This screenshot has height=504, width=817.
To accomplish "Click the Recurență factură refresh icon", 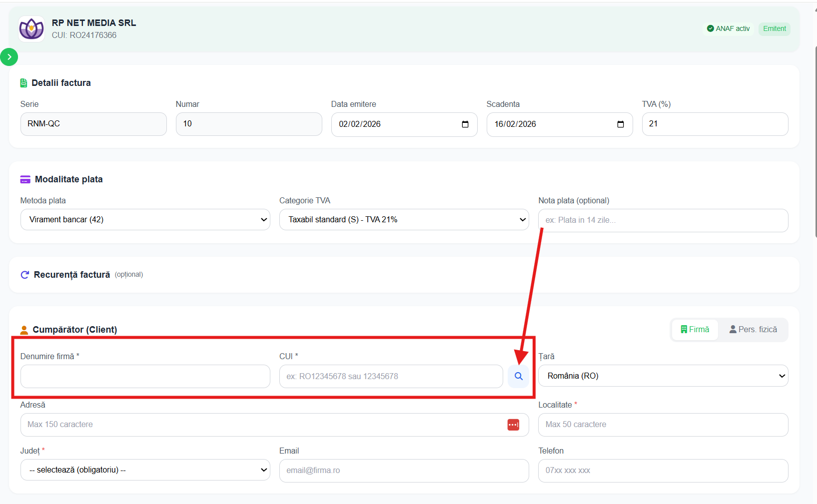I will [24, 275].
